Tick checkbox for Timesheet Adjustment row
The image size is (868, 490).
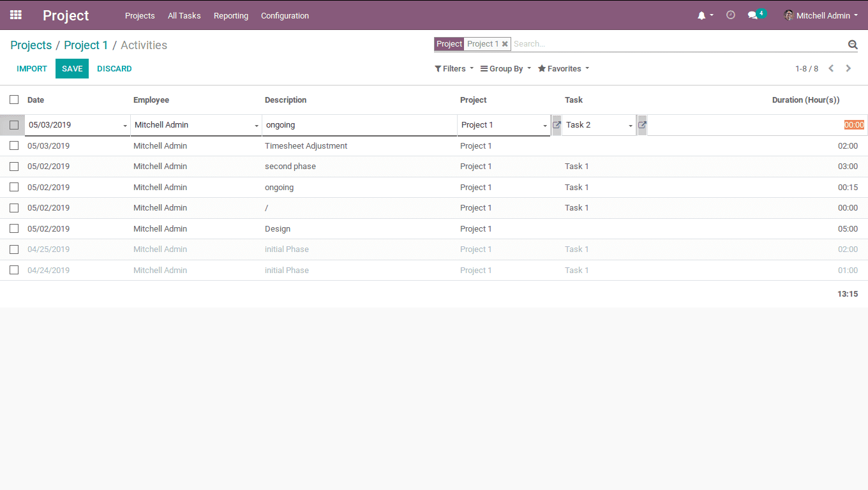click(x=14, y=145)
